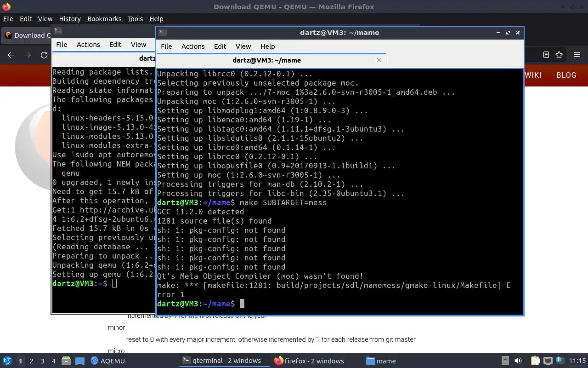Open Firefox History menu
This screenshot has width=588, height=368.
tap(70, 19)
